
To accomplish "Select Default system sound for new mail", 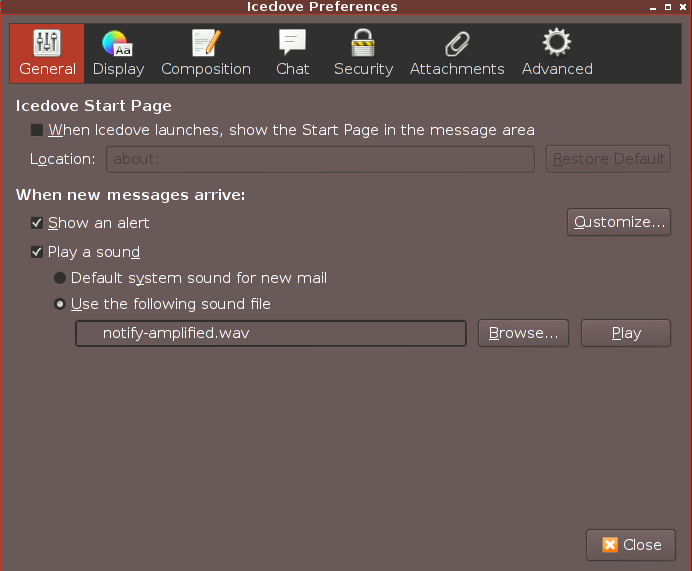I will (x=60, y=278).
